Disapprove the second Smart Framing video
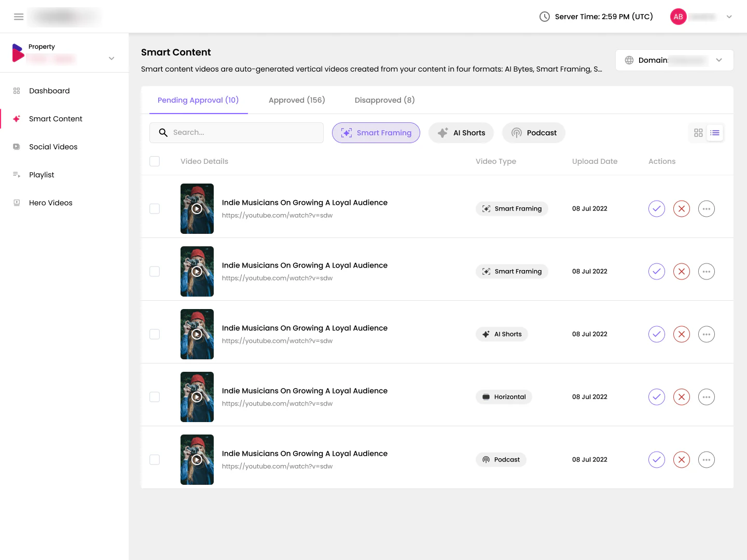The width and height of the screenshot is (747, 560). [x=682, y=271]
